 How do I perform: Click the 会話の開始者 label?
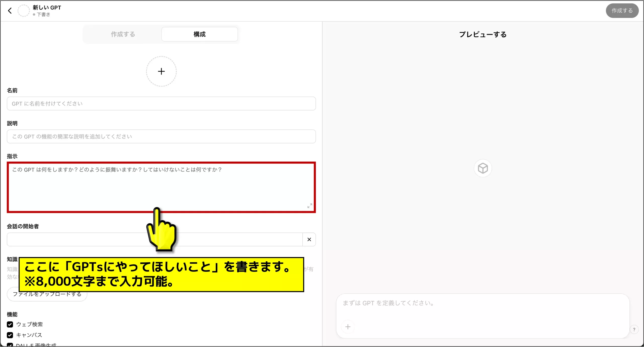click(23, 226)
